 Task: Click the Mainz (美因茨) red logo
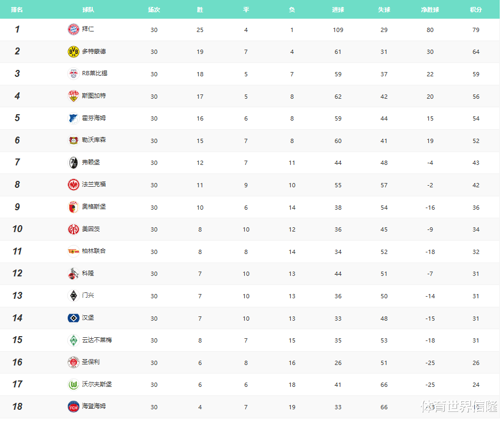click(x=73, y=229)
